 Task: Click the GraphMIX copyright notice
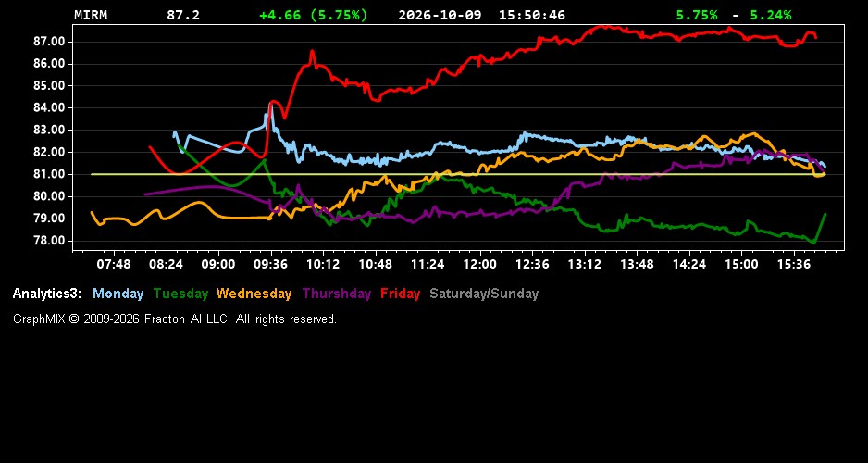[x=175, y=319]
